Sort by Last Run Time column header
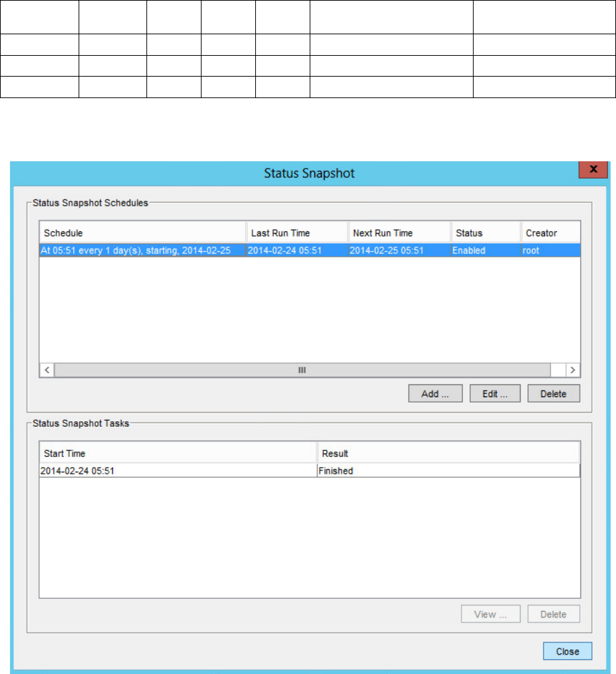616x674 pixels. tap(297, 233)
